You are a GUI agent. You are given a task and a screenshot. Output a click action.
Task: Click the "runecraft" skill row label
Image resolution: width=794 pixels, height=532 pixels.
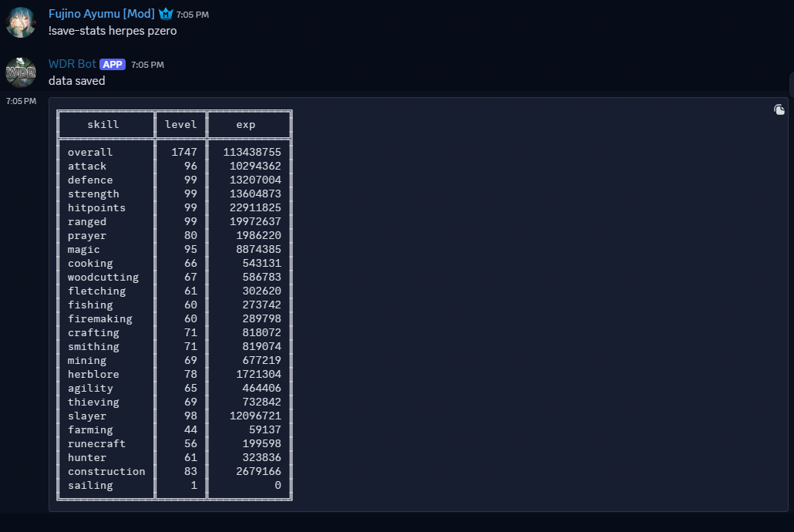coord(96,443)
